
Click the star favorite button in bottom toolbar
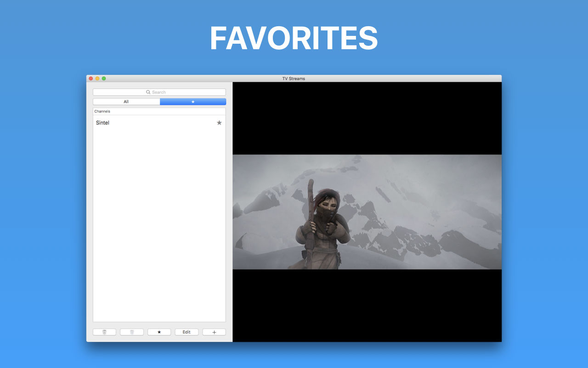159,332
